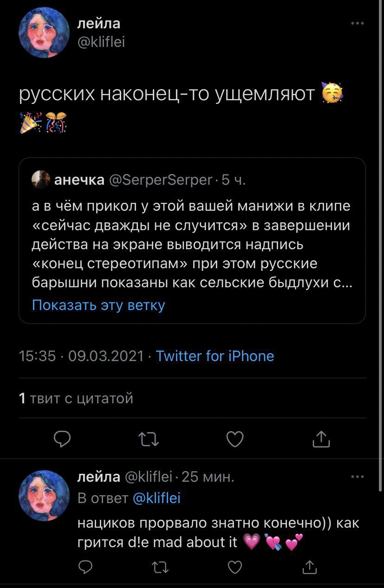Open the "Twitter for iPhone" source link
The width and height of the screenshot is (384, 588).
click(215, 356)
